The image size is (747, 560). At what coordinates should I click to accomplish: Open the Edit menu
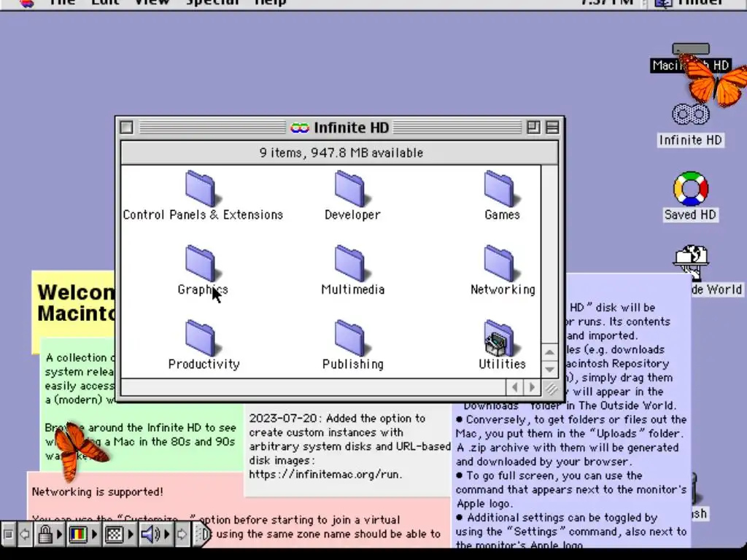tap(105, 2)
